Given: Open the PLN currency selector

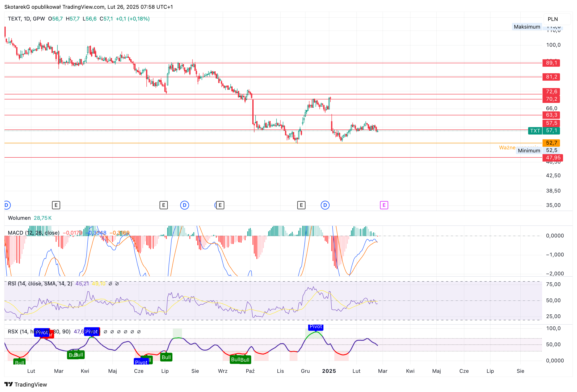Looking at the screenshot, I should 557,19.
